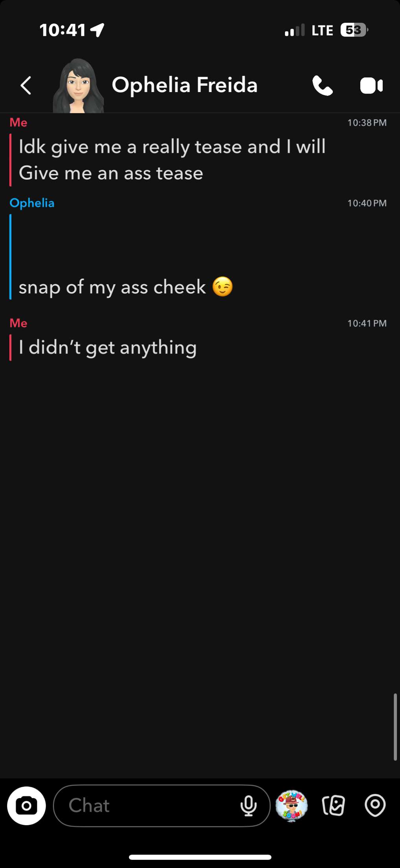Tap the location arrow beside the clock
400x868 pixels.
[97, 30]
